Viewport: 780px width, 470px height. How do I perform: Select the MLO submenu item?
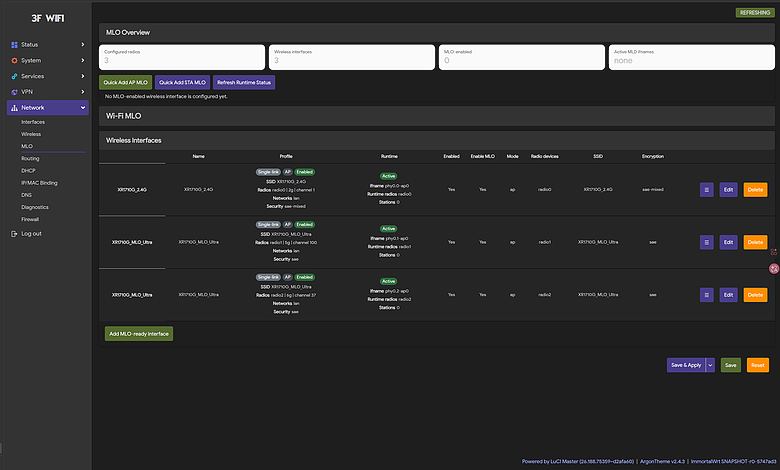click(27, 146)
